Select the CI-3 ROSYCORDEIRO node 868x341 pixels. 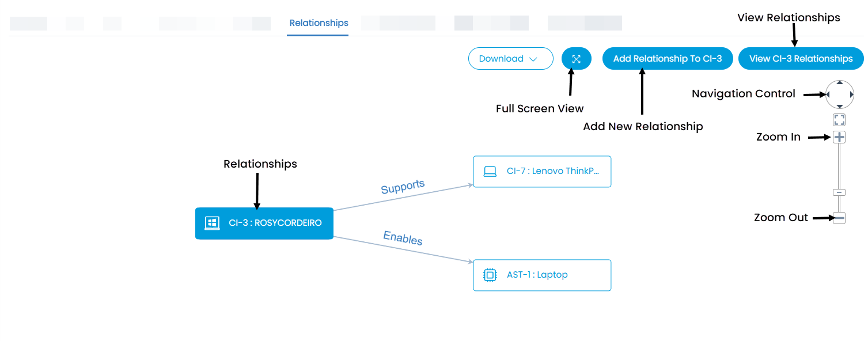coord(264,223)
